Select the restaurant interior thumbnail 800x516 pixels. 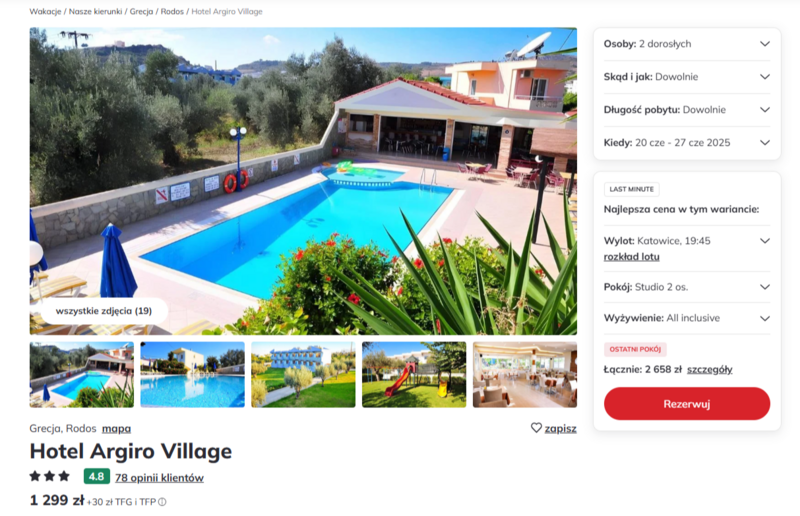524,375
